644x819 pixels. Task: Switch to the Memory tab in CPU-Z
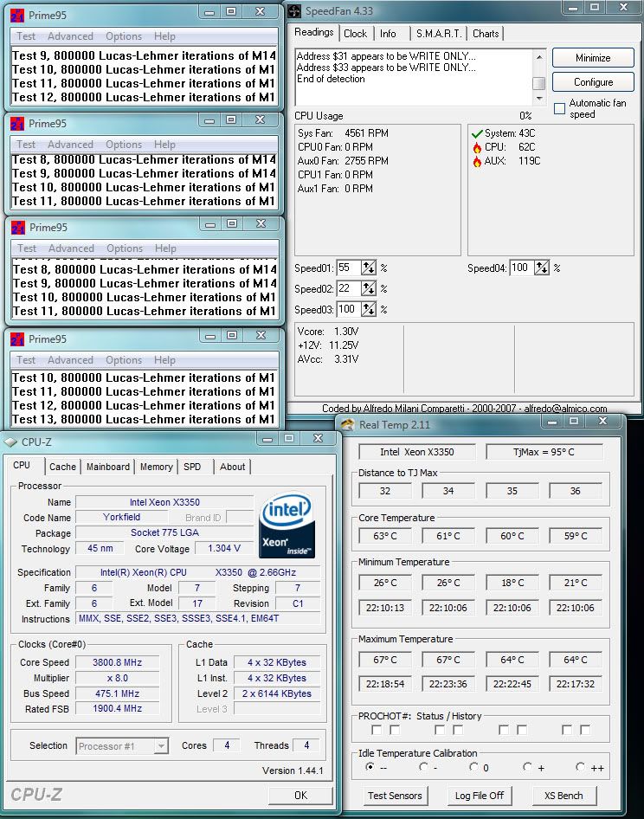(156, 467)
